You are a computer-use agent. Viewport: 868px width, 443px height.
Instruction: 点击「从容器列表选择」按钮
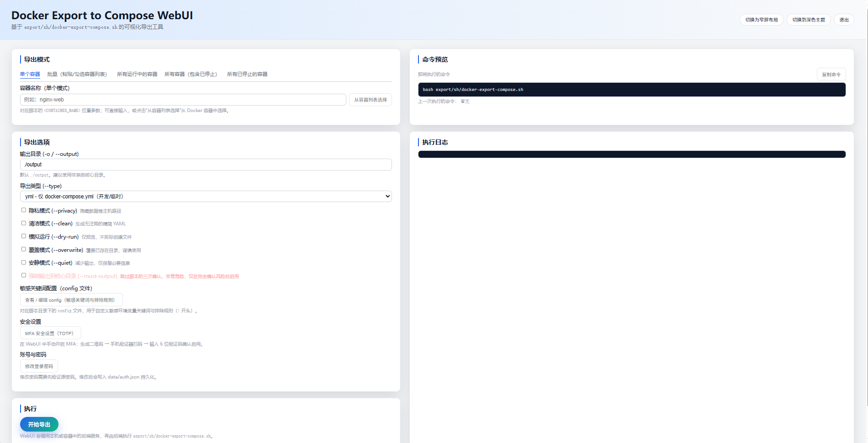(x=370, y=99)
